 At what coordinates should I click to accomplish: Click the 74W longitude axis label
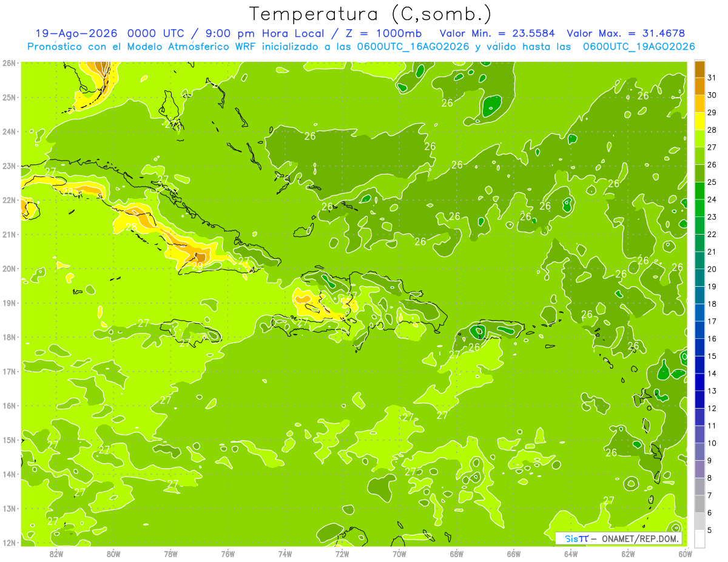pyautogui.click(x=285, y=554)
